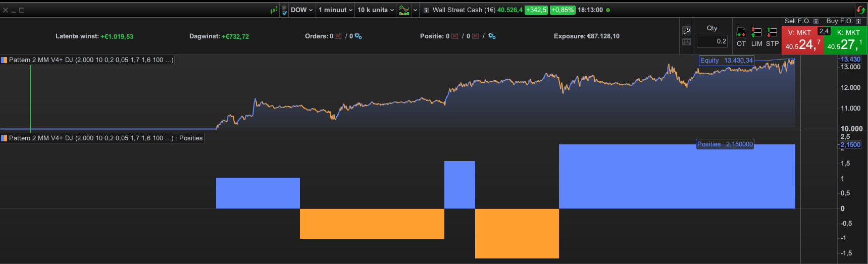The image size is (868, 264).
Task: Click the Exposure: €87.128,10 text
Action: [x=587, y=36]
